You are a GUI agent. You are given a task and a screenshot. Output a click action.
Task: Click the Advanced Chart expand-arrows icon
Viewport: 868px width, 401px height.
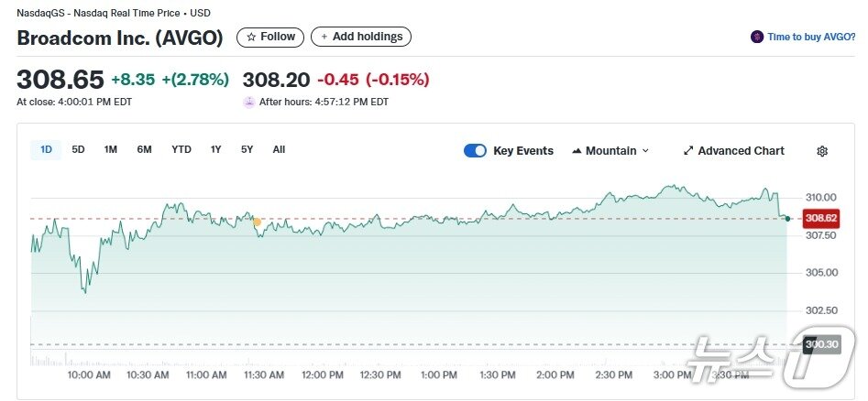[x=688, y=151]
